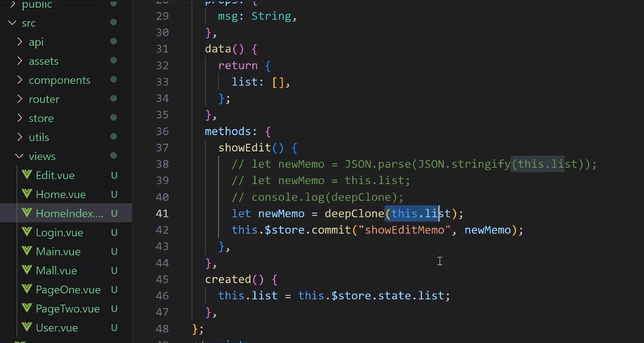Click line number 37 in the gutter

[x=162, y=148]
